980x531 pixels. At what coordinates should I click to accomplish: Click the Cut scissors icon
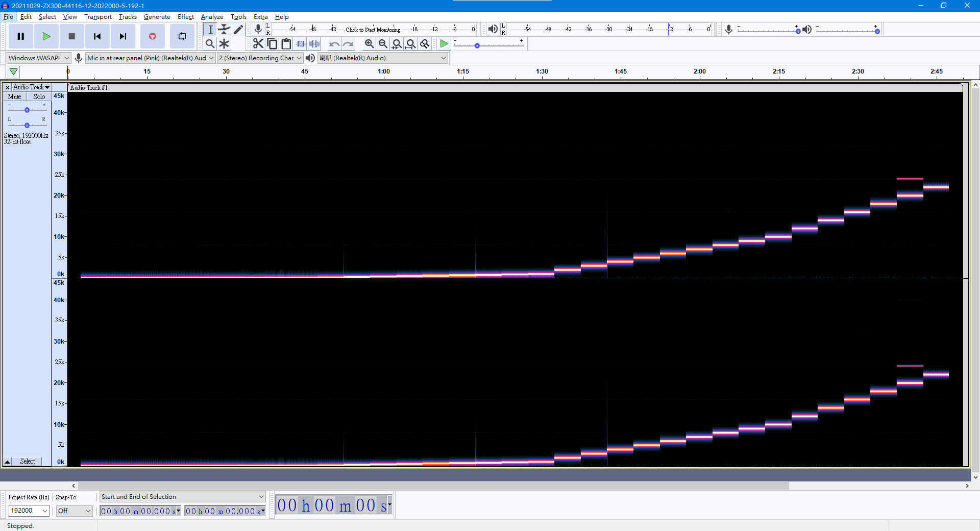258,44
